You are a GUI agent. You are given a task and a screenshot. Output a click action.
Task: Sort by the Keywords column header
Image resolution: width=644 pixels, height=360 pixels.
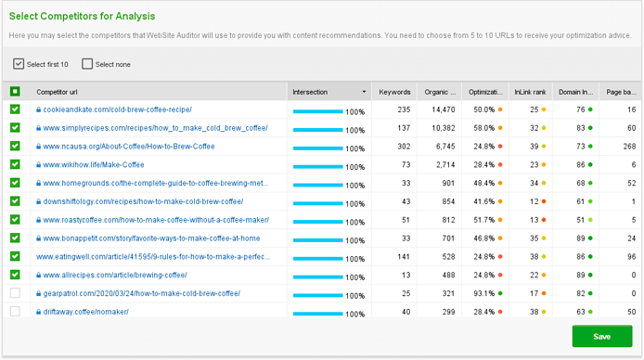(394, 92)
